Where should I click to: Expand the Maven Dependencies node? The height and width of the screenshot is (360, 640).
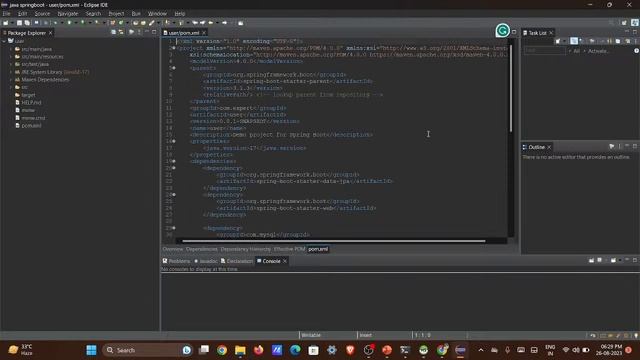(x=11, y=80)
